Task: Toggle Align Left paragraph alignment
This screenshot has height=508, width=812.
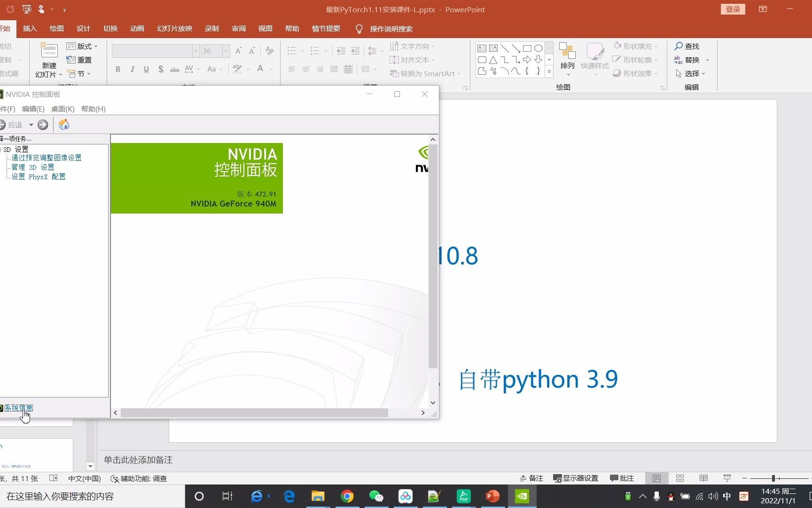Action: pyautogui.click(x=292, y=69)
